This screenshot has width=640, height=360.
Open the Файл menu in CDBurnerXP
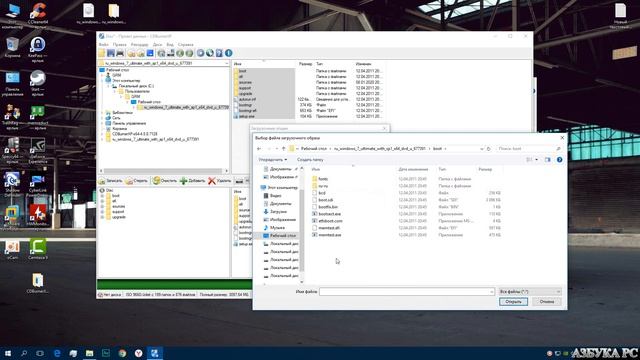103,44
